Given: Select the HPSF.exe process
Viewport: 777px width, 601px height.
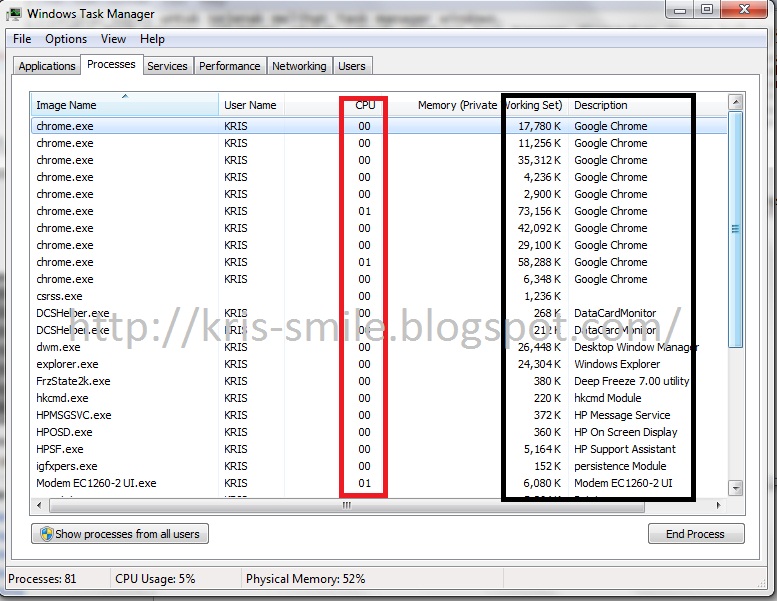Looking at the screenshot, I should click(x=379, y=449).
